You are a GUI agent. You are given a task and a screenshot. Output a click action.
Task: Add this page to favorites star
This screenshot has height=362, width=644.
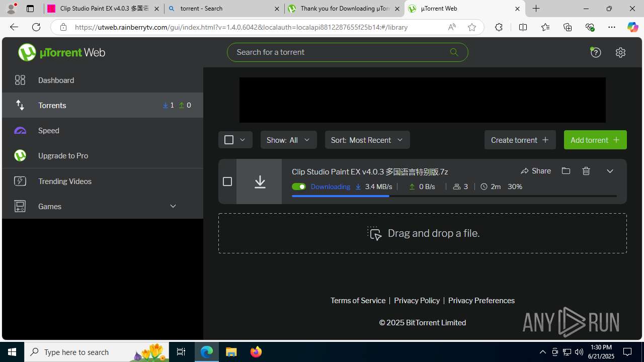pos(472,27)
